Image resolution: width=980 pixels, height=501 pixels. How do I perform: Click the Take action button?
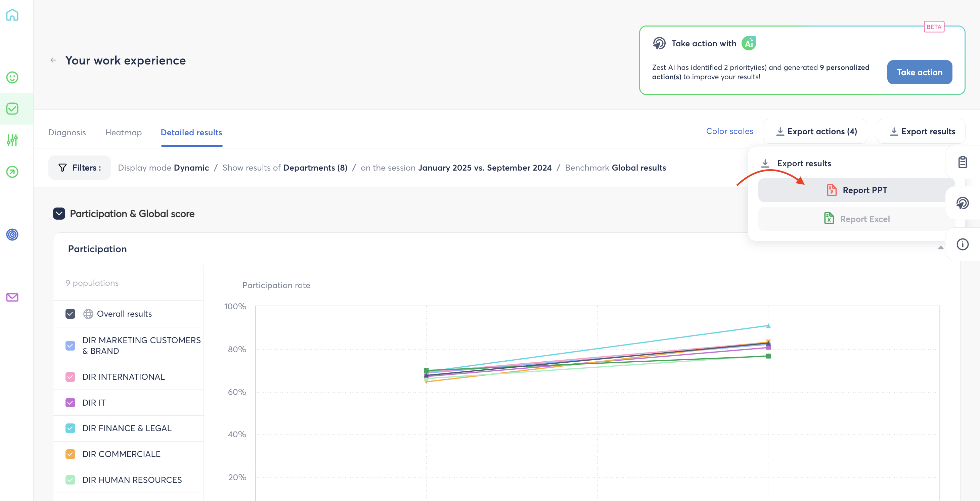tap(920, 72)
